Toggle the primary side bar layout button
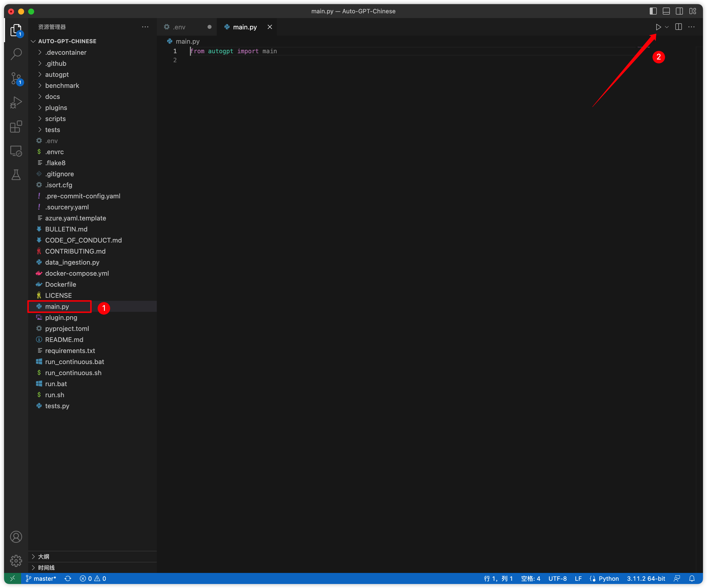707x588 pixels. [653, 11]
